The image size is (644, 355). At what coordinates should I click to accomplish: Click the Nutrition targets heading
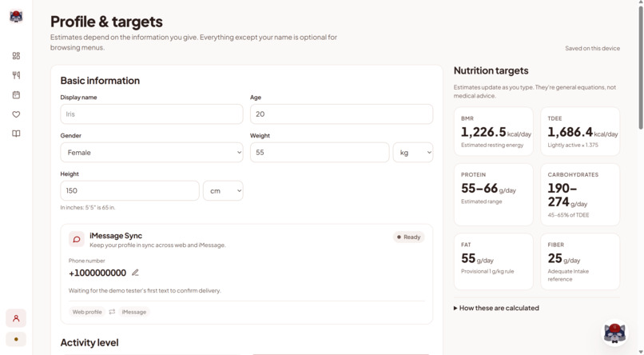pos(491,70)
